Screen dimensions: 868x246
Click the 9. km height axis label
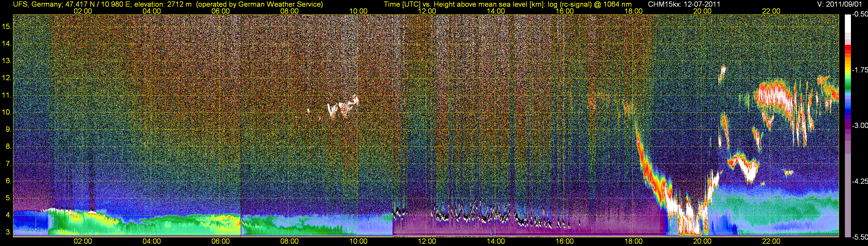9,129
